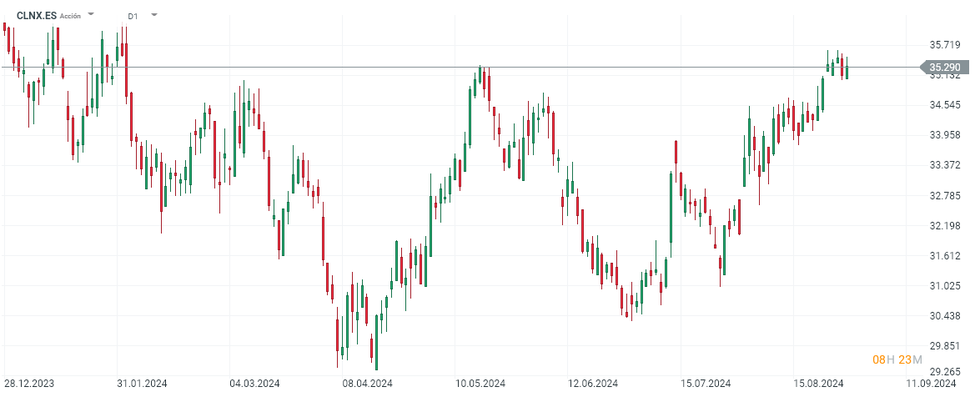Click the 35.290 current price tag
The height and width of the screenshot is (397, 980).
944,68
